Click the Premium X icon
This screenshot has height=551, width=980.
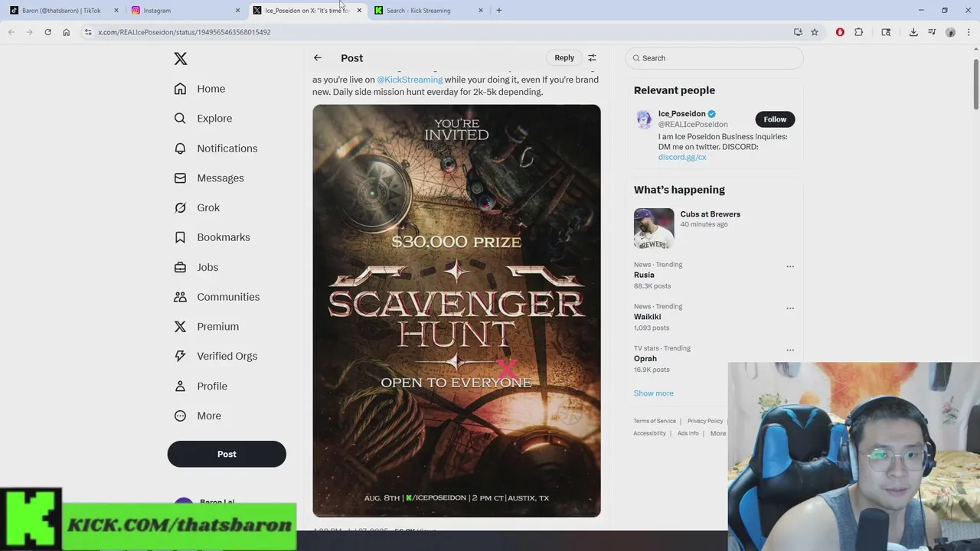click(180, 327)
